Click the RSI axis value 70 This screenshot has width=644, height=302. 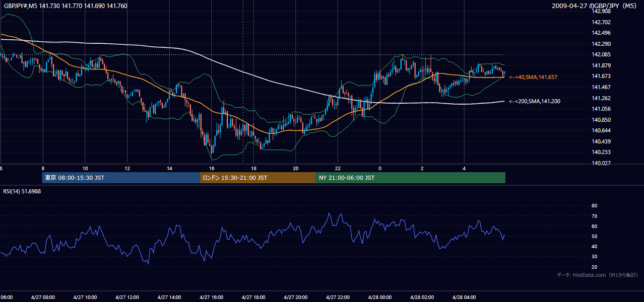point(594,216)
